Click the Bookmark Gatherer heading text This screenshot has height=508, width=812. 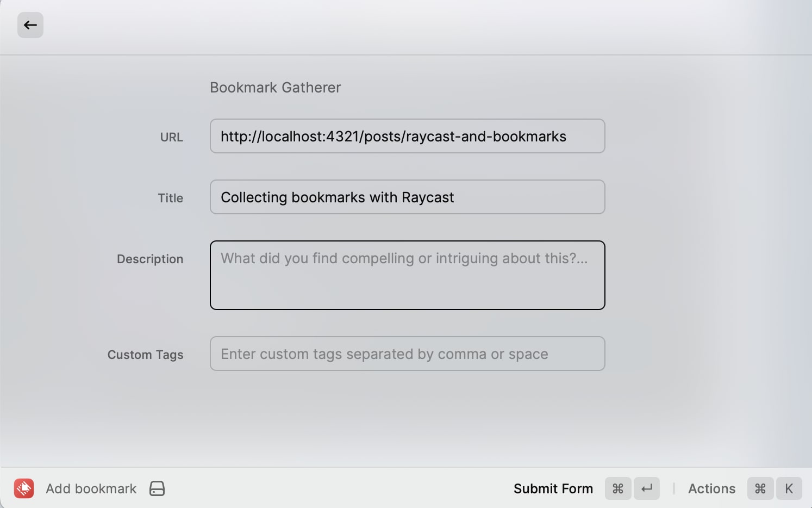(276, 88)
